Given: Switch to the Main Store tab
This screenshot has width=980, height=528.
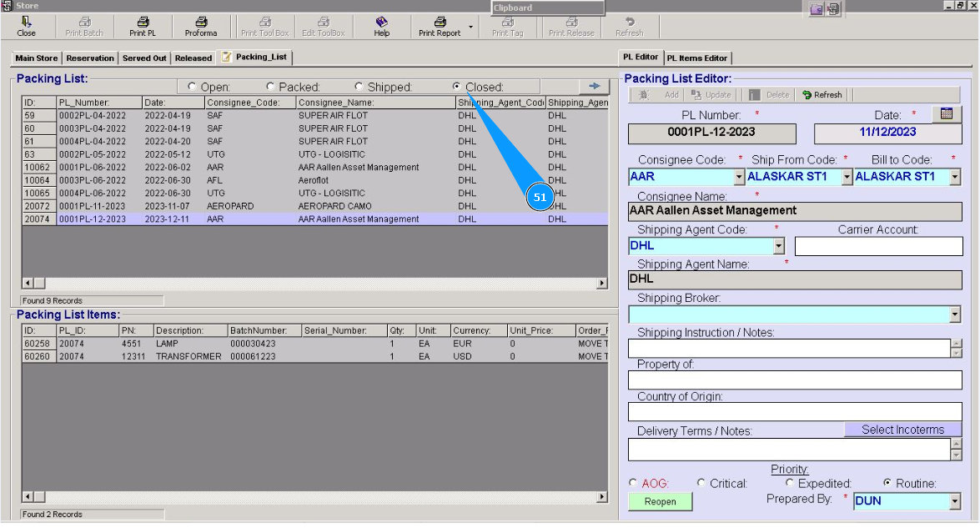Looking at the screenshot, I should (37, 58).
